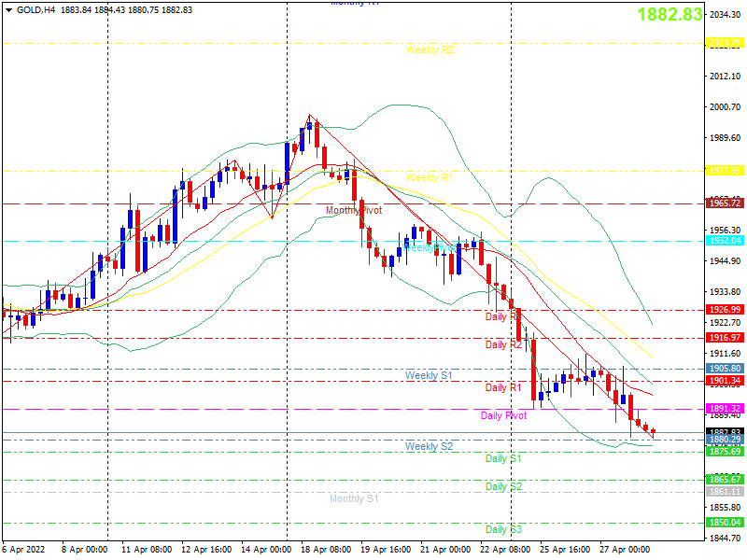Select the magenta Daily Pivot label
Image resolution: width=747 pixels, height=560 pixels.
click(503, 415)
